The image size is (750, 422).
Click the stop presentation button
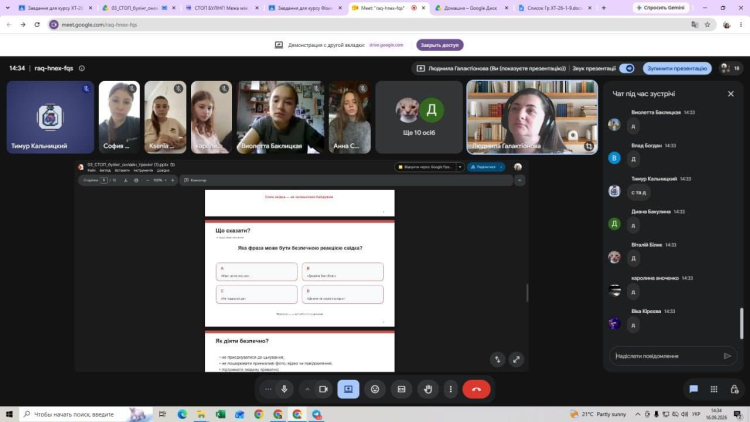click(677, 68)
